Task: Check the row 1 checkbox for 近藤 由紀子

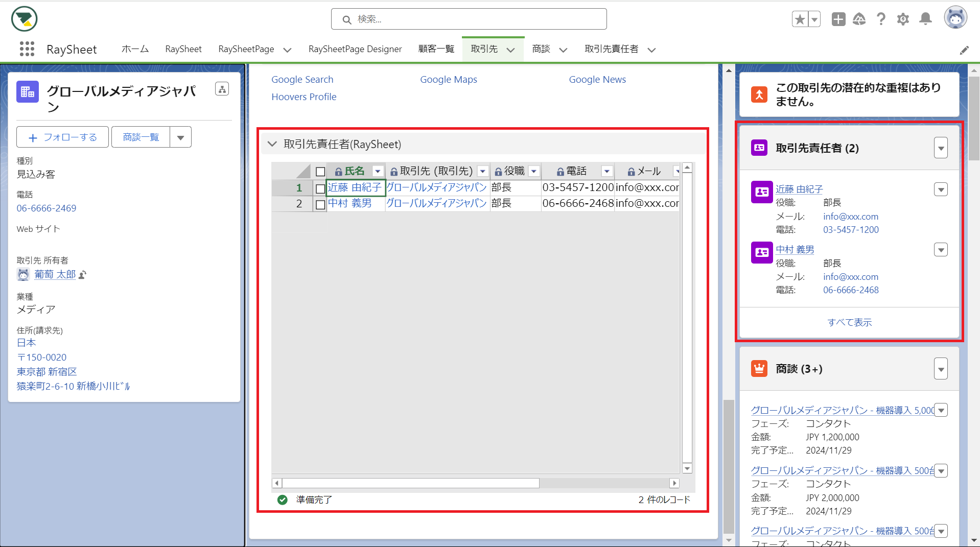Action: point(320,189)
